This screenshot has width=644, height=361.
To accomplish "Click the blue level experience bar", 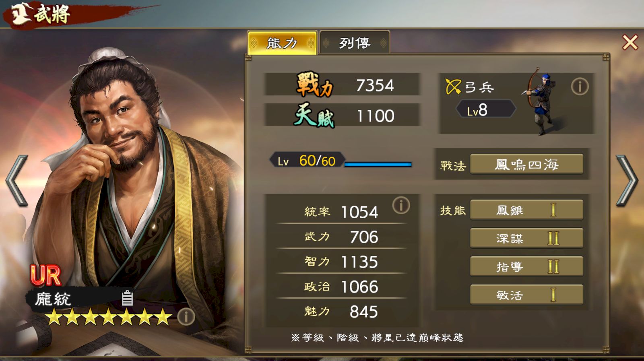I will click(378, 164).
